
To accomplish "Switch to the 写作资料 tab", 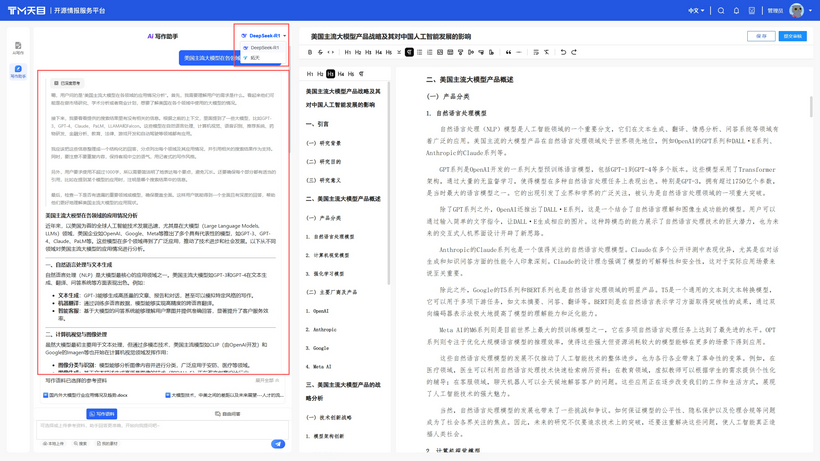I will click(101, 414).
